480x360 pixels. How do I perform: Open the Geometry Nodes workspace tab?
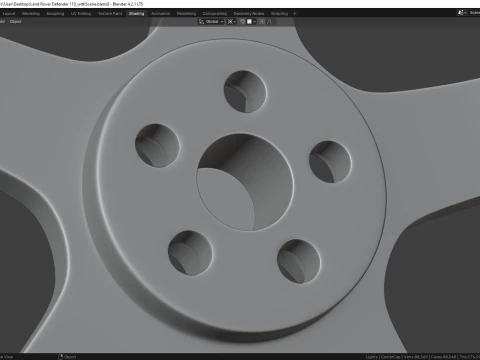click(249, 14)
